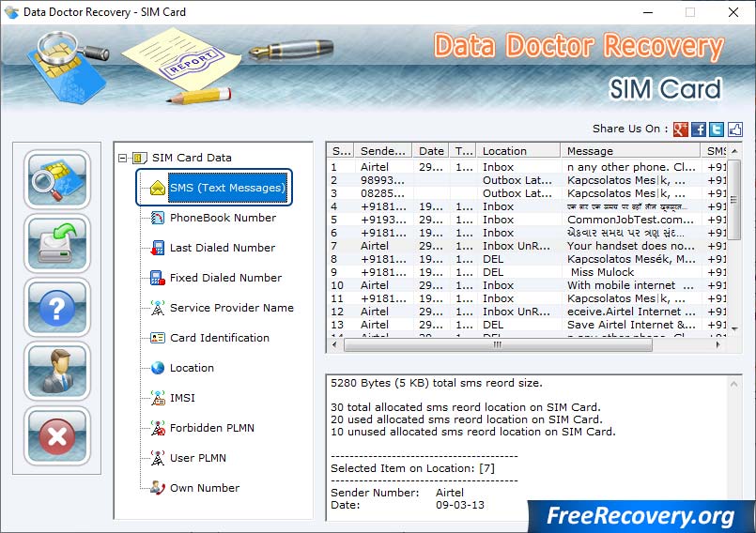Select row 10 'With mobile internet' message
Screen dimensions: 756x533
(x=630, y=285)
